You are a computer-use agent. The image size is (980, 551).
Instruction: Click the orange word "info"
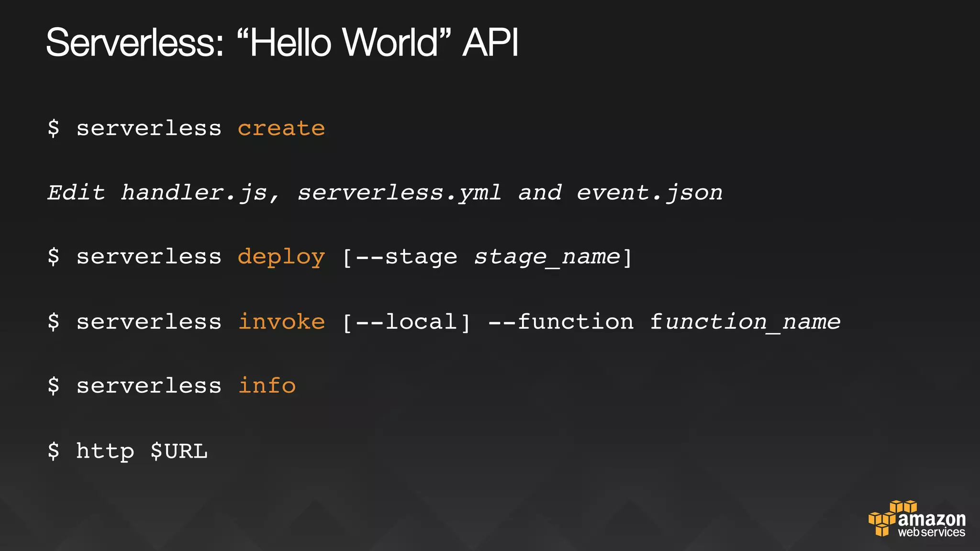coord(267,386)
